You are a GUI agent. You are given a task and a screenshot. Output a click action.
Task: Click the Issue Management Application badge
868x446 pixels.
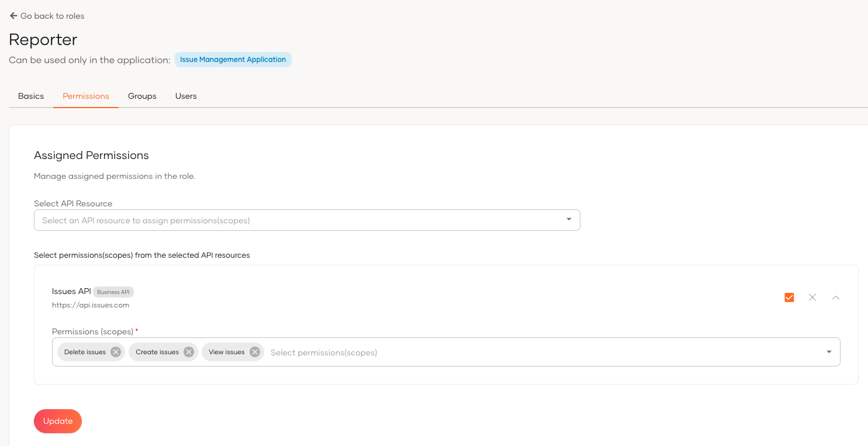click(233, 60)
